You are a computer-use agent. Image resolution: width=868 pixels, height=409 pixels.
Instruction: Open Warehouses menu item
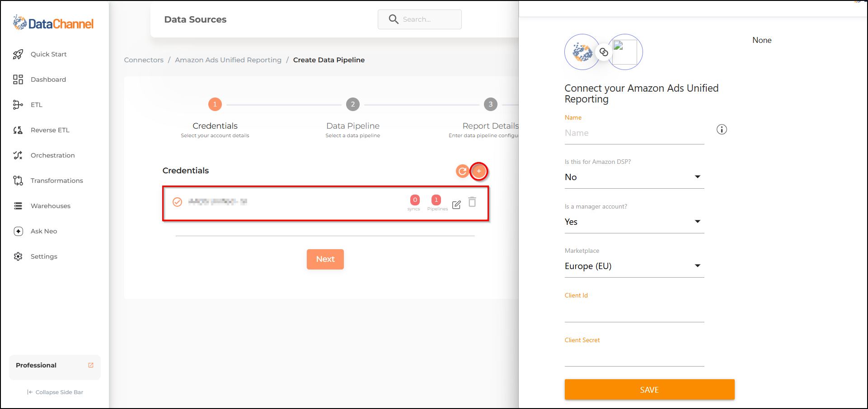pos(51,206)
